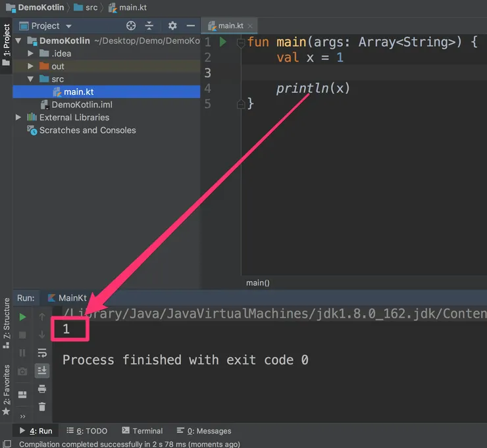Click fold end marker at line 5
This screenshot has width=487, height=448.
click(x=241, y=105)
